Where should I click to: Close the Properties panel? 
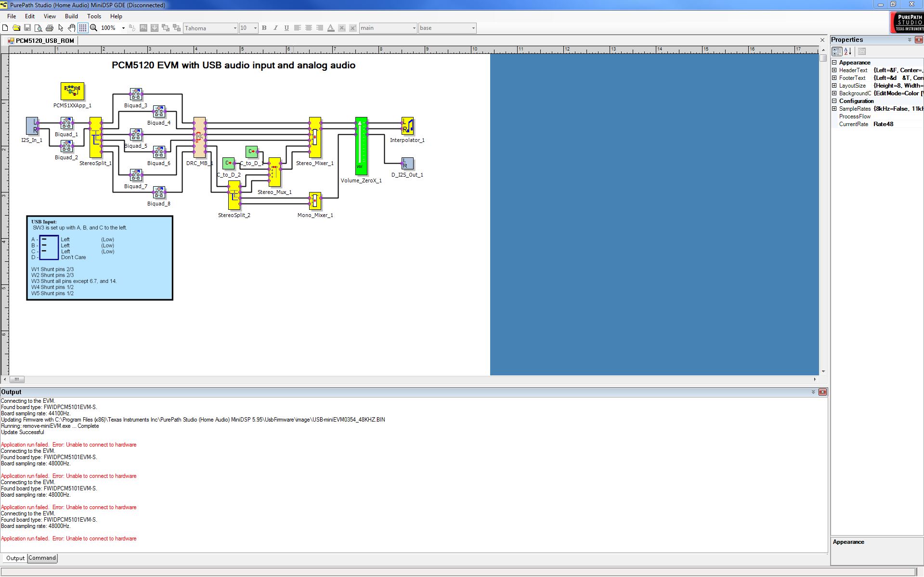(x=919, y=40)
